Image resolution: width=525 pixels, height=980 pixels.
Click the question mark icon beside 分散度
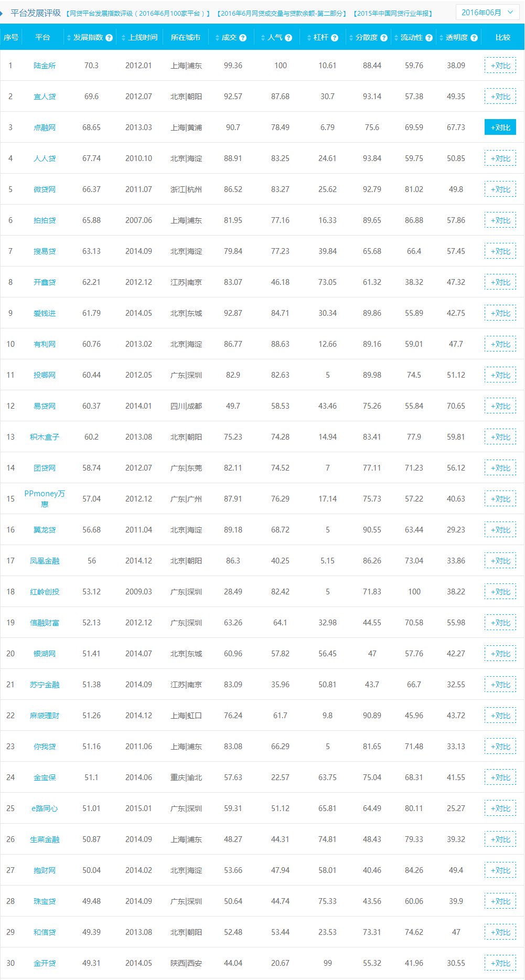tap(384, 38)
